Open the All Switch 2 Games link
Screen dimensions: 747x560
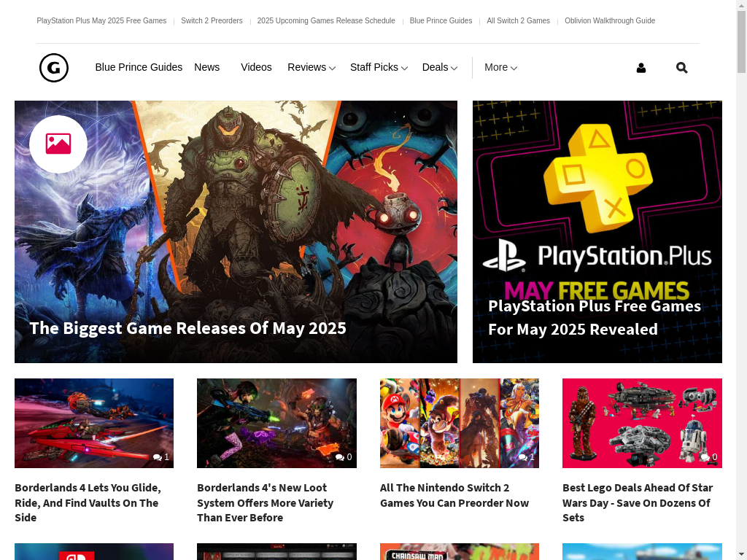pos(519,21)
